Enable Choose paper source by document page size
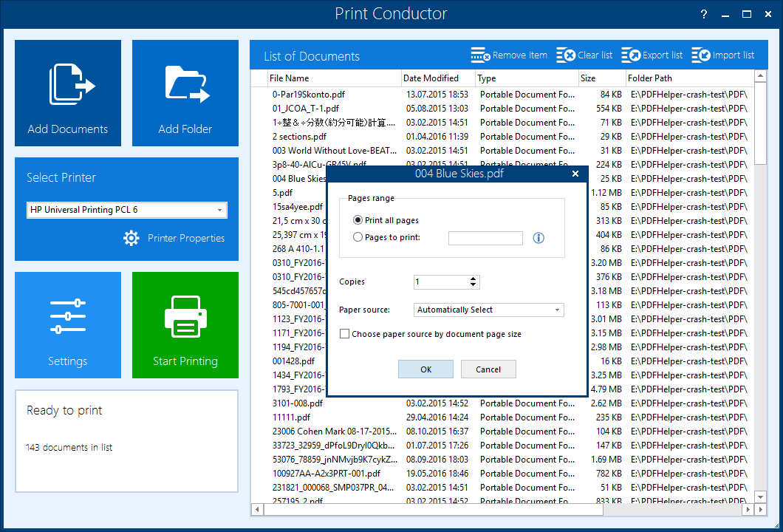This screenshot has width=783, height=532. coord(344,334)
